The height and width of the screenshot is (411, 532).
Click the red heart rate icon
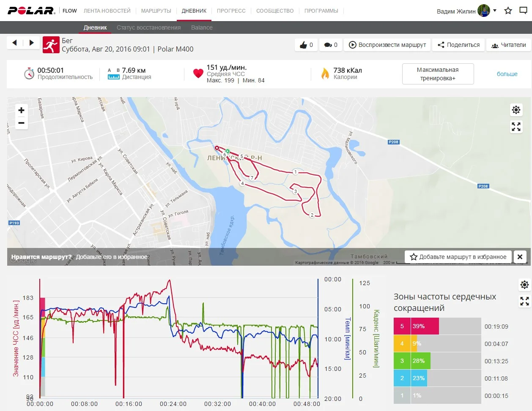(198, 73)
